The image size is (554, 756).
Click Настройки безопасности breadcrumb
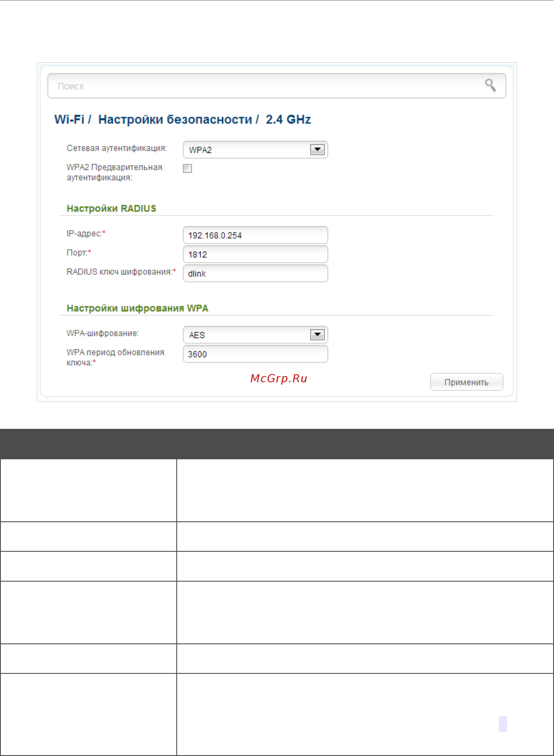pyautogui.click(x=175, y=119)
